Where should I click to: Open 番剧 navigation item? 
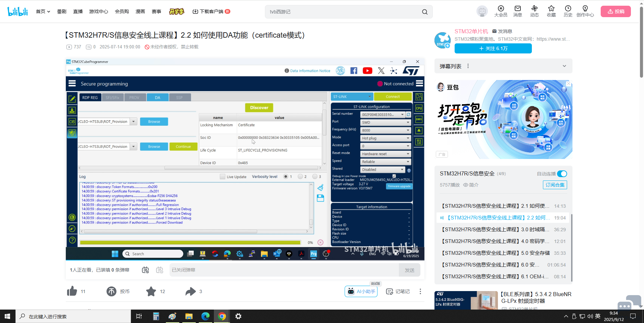pyautogui.click(x=61, y=11)
